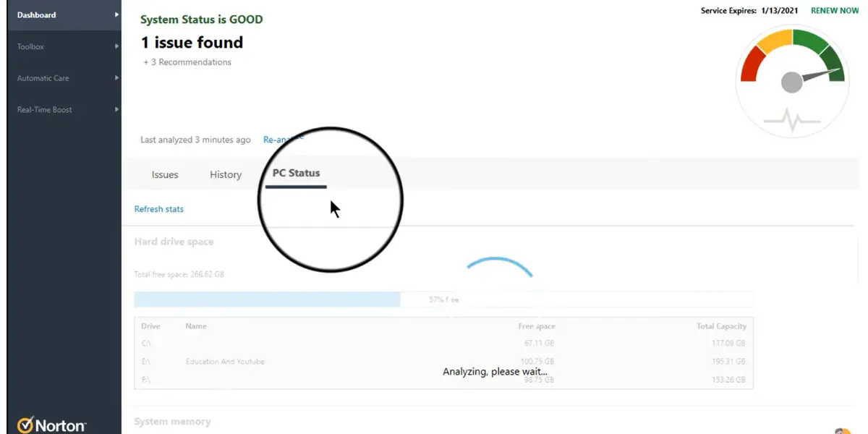Viewport: 868px width, 434px height.
Task: Select the C:\ drive row
Action: [443, 344]
